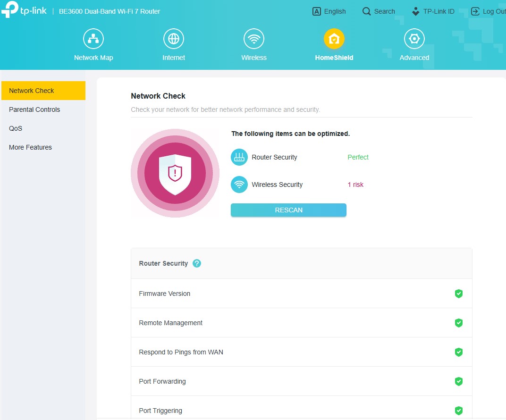Open QoS in the sidebar

click(16, 128)
